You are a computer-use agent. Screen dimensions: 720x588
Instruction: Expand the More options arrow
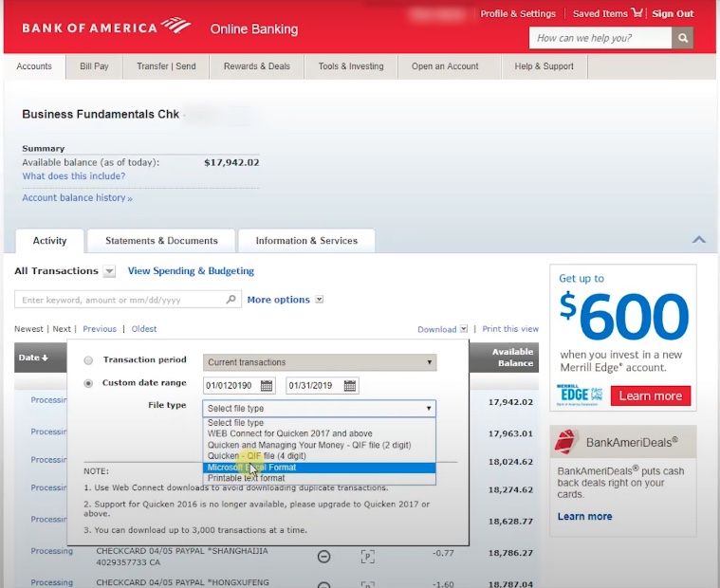tap(319, 300)
